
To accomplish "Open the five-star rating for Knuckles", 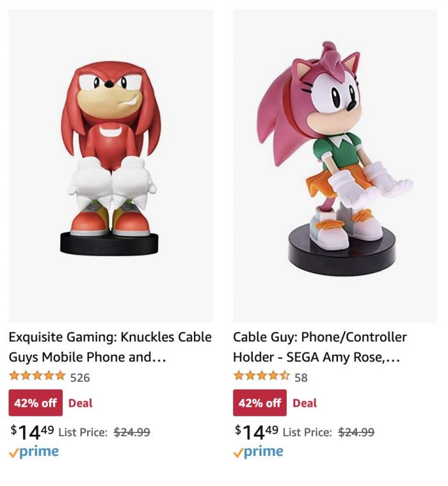I will [x=37, y=376].
